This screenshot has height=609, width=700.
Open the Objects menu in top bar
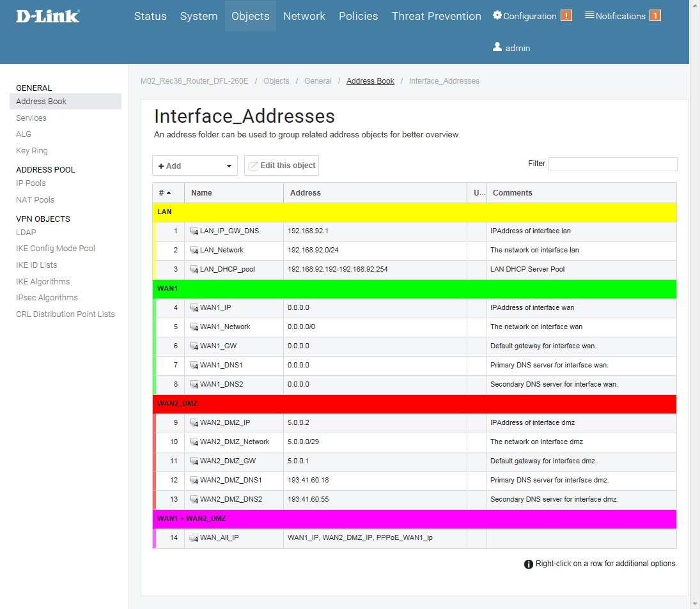[x=250, y=16]
